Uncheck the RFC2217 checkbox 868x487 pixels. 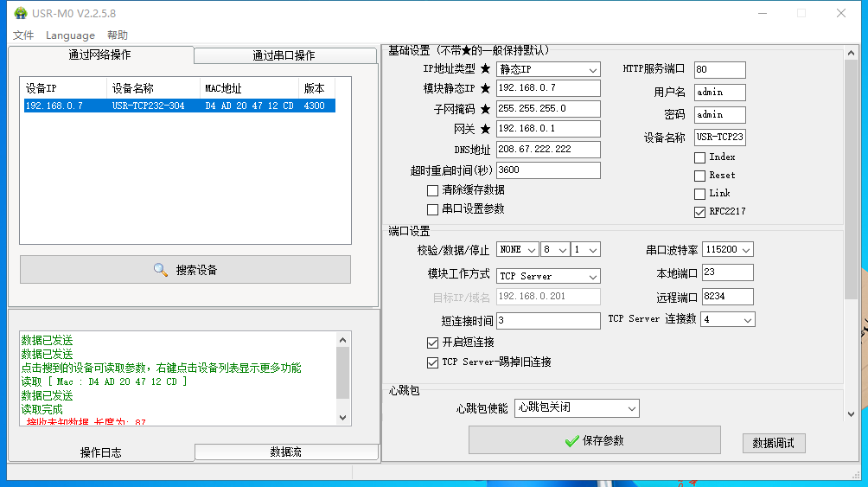(x=700, y=212)
